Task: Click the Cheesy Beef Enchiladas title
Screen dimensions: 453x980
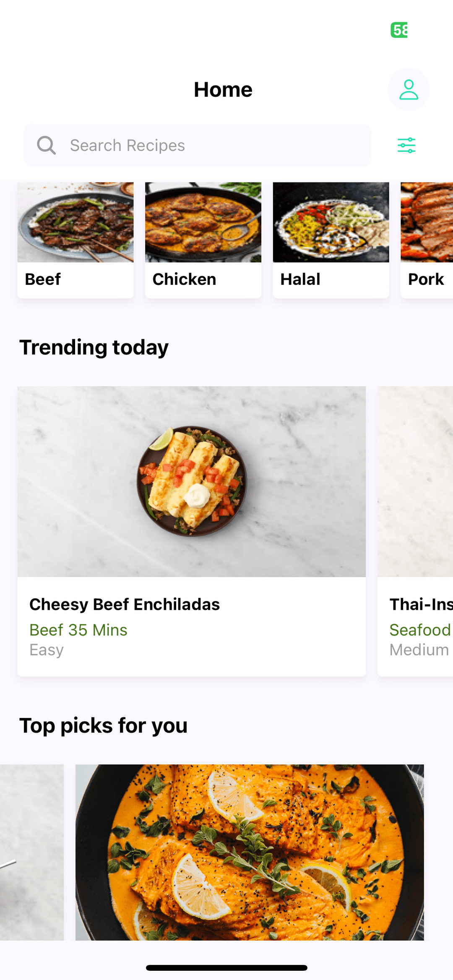Action: [125, 604]
